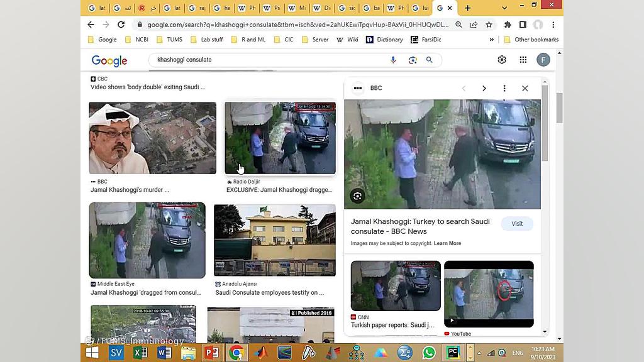
Task: Open Google quick settings gear
Action: 502,60
